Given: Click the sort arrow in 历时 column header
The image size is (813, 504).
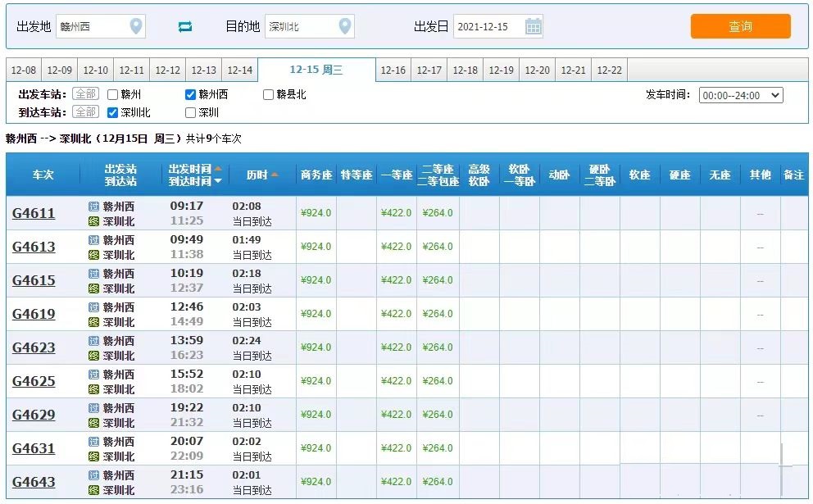Looking at the screenshot, I should coord(275,175).
